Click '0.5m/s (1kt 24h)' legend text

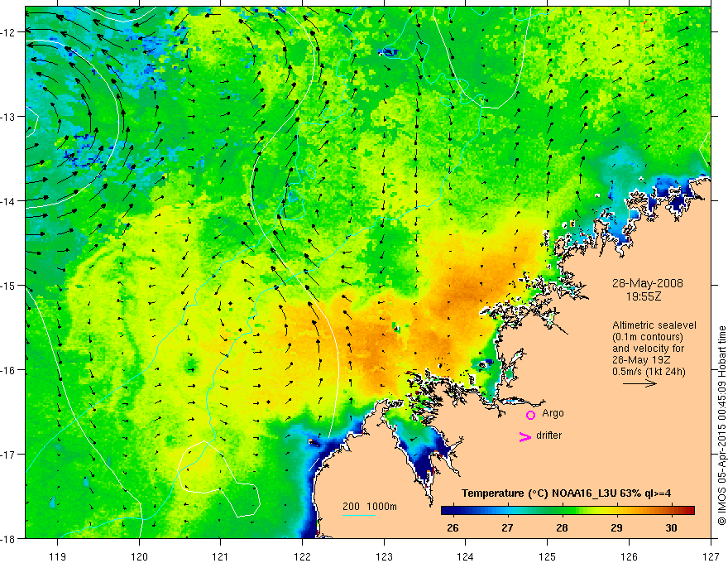pyautogui.click(x=649, y=372)
